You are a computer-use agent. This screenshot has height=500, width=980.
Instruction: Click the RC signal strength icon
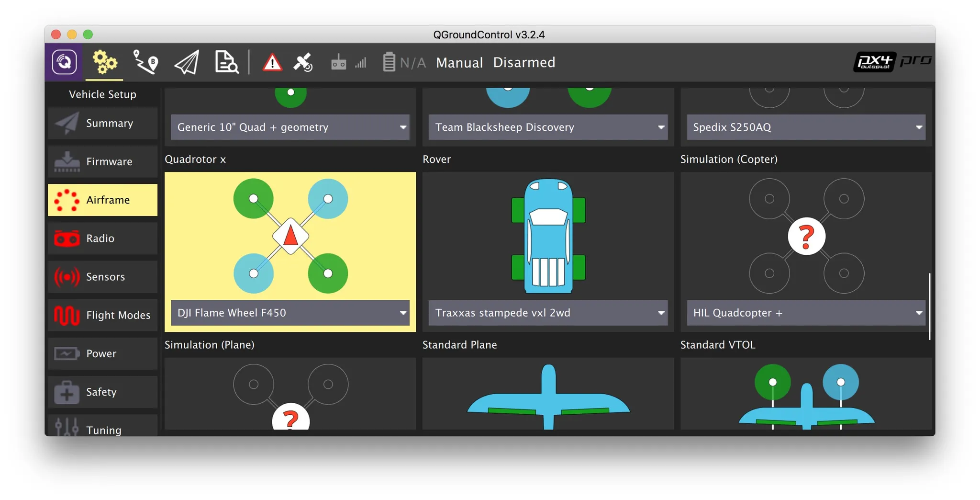point(348,62)
